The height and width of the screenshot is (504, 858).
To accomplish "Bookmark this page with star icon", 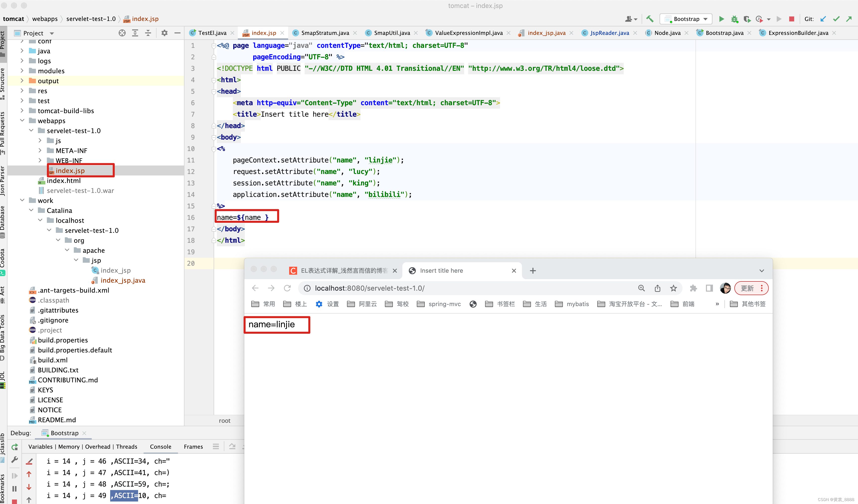I will pyautogui.click(x=674, y=288).
